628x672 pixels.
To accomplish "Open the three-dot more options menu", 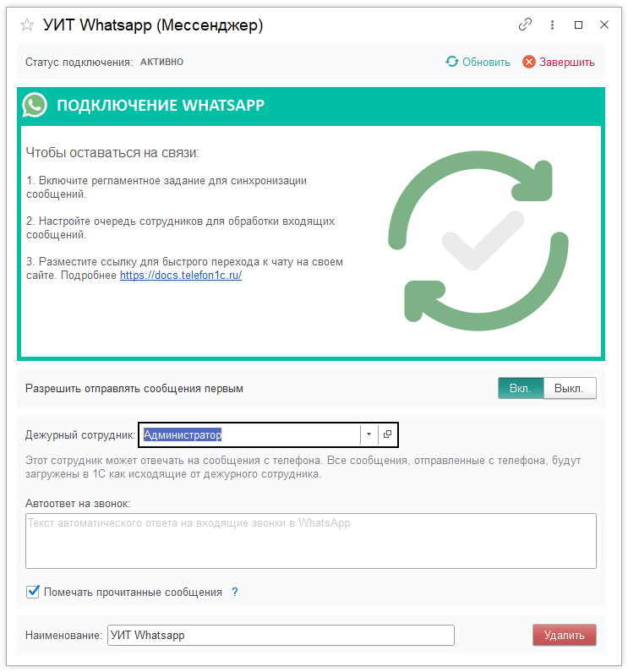I will coord(552,25).
